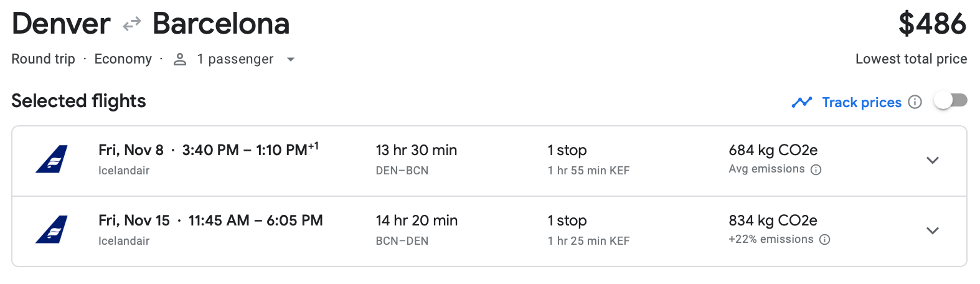Click the round-trip arrows icon between cities
Screen dimensions: 980x284
pos(131,24)
